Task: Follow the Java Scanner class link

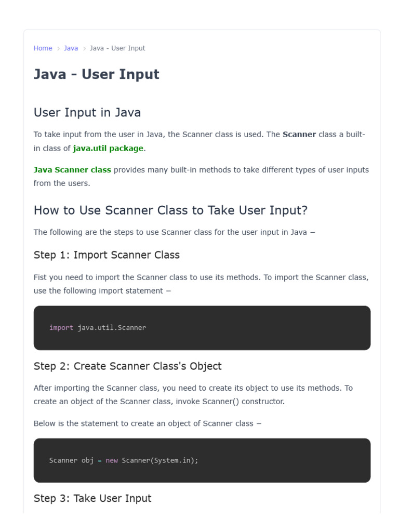Action: (72, 170)
